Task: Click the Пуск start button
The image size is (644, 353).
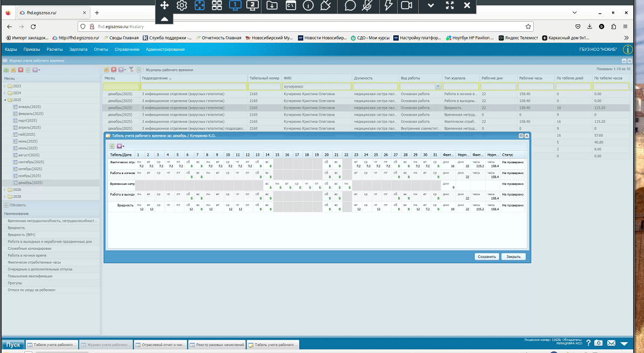Action: click(13, 345)
